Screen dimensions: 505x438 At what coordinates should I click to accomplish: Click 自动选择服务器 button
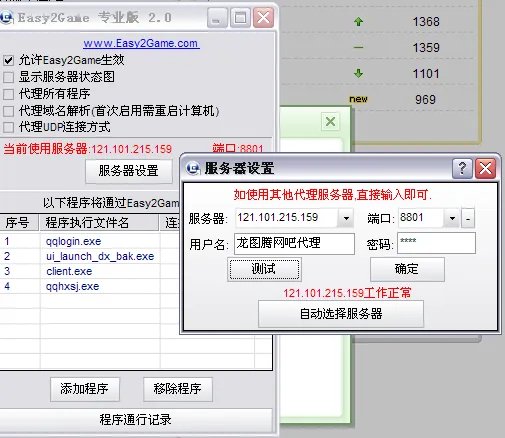coord(341,314)
